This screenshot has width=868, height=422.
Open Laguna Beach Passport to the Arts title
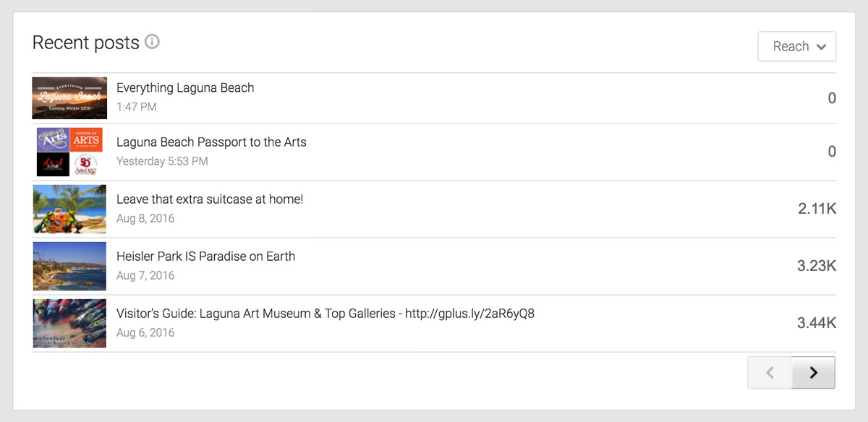pyautogui.click(x=211, y=142)
